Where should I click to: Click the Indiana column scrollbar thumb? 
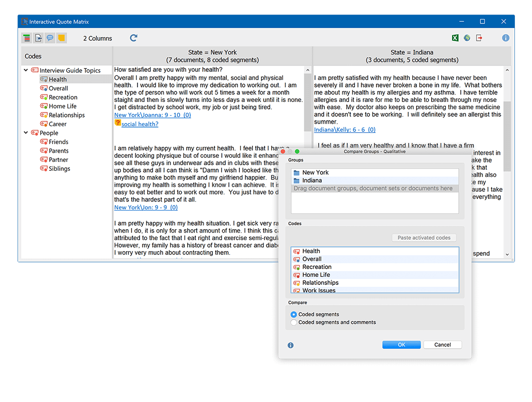point(507,136)
